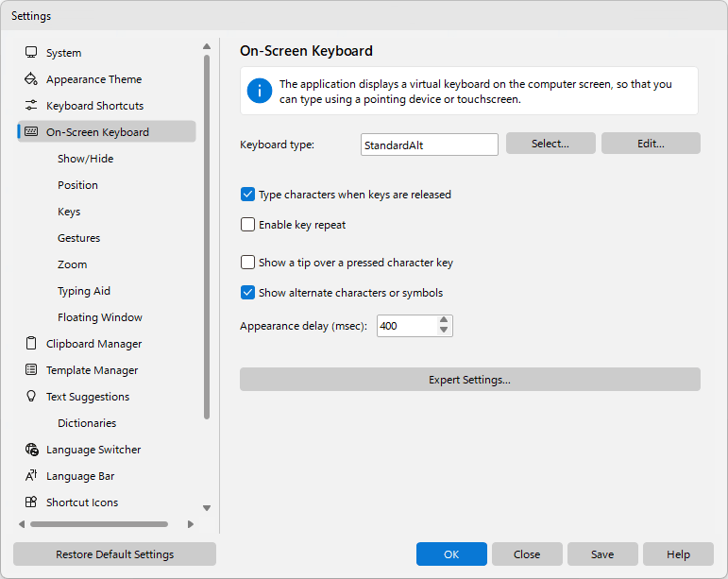Open Appearance Theme settings
This screenshot has width=728, height=579.
(93, 79)
